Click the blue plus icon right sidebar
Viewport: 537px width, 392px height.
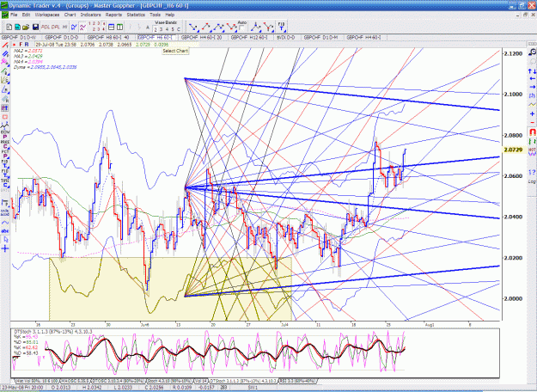click(x=532, y=113)
